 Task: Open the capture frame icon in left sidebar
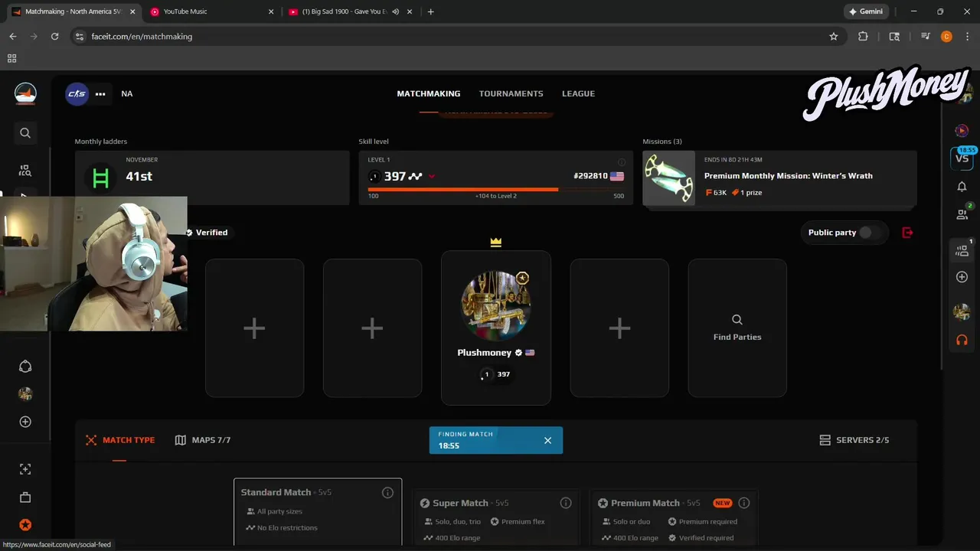[25, 469]
